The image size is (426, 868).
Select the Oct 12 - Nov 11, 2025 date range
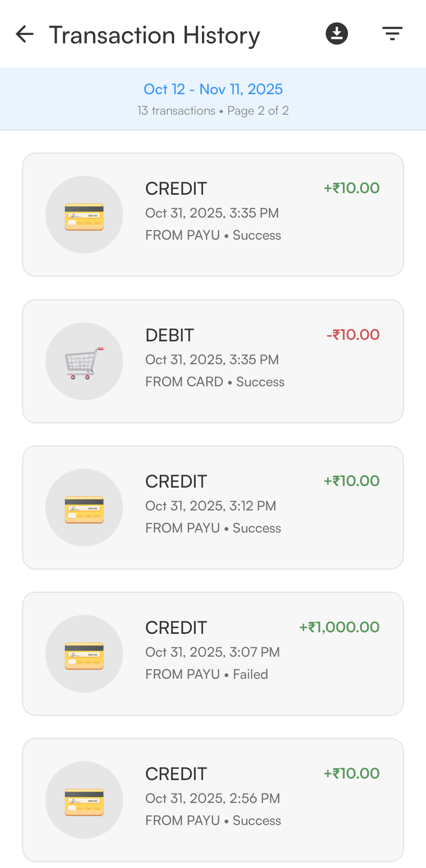213,89
